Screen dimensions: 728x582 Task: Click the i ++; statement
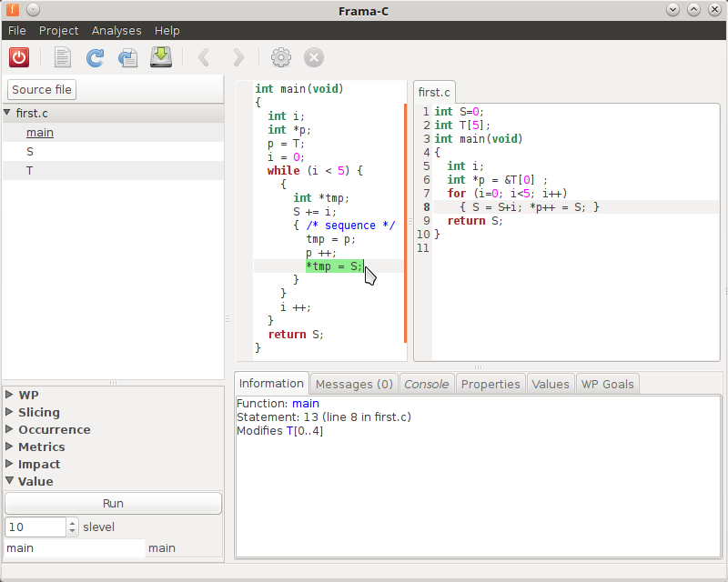pos(295,307)
